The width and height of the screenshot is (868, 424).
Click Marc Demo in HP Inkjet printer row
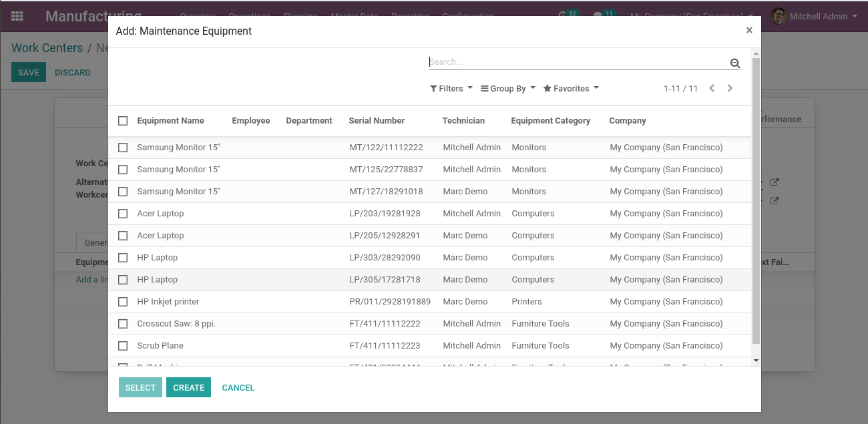(x=465, y=302)
